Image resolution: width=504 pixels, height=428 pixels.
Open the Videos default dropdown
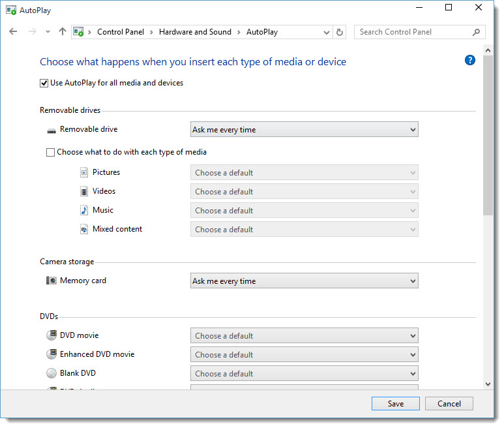304,192
